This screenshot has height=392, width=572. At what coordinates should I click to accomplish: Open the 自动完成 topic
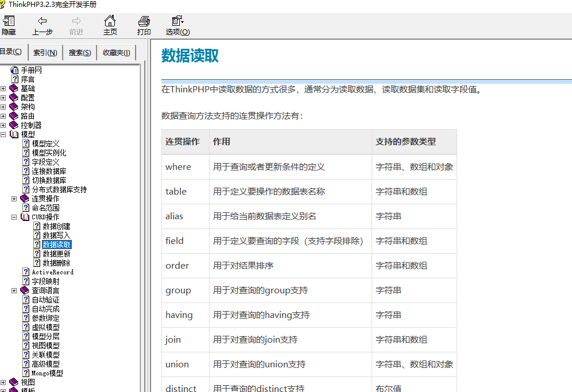coord(45,309)
